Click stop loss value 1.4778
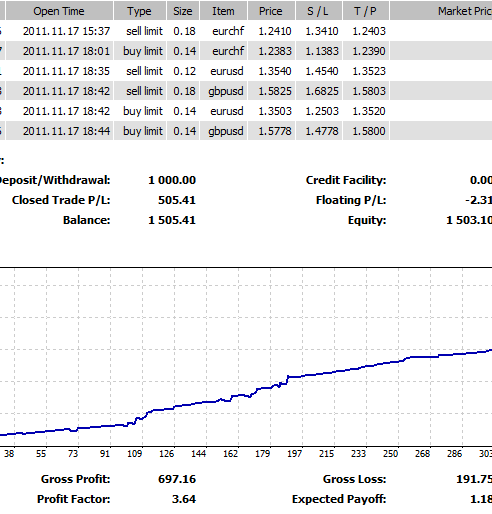 [322, 131]
